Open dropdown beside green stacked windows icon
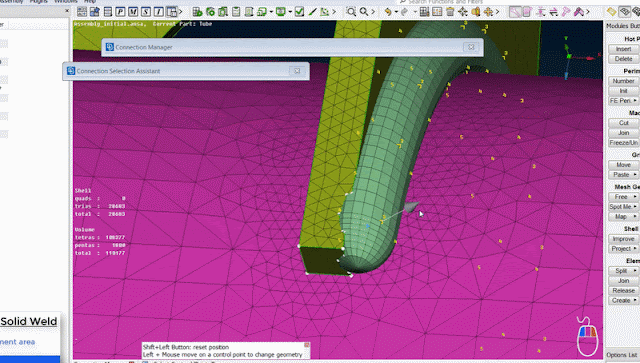 click(x=271, y=12)
